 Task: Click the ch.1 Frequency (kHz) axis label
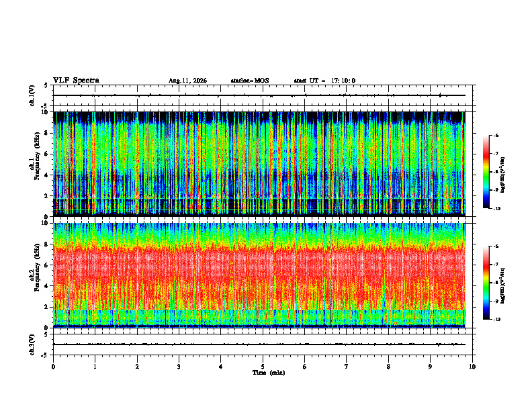coord(35,164)
